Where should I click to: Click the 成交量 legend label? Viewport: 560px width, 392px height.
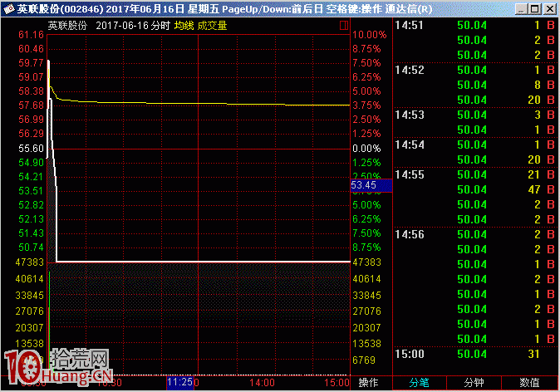(x=212, y=26)
